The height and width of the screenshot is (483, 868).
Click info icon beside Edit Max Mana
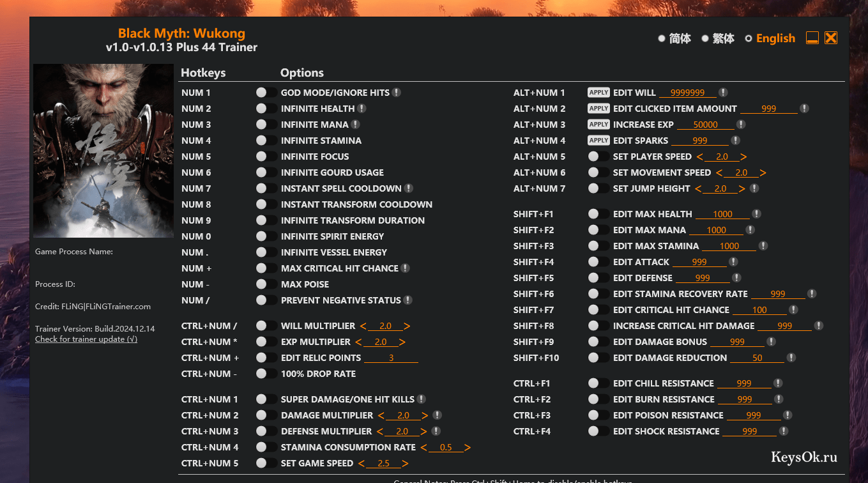click(x=750, y=230)
